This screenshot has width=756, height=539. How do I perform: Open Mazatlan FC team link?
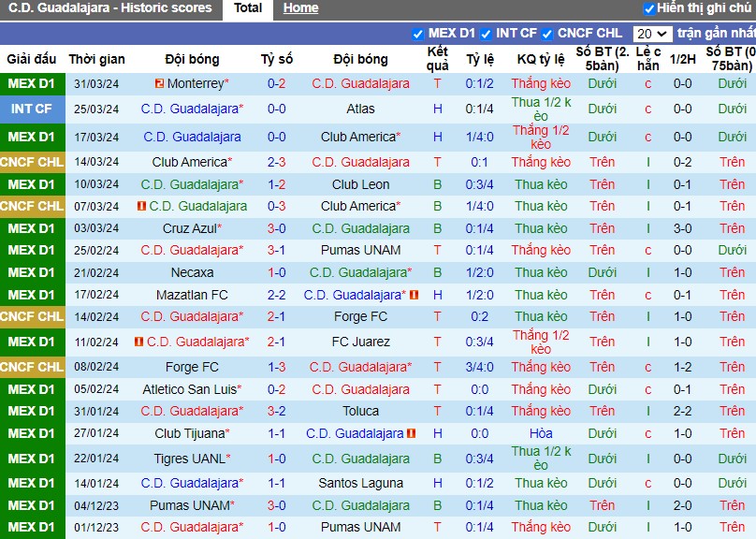coord(192,295)
